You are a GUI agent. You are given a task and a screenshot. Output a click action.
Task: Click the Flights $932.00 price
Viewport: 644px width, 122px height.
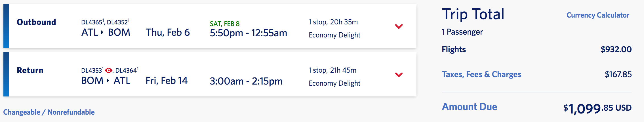pyautogui.click(x=616, y=49)
